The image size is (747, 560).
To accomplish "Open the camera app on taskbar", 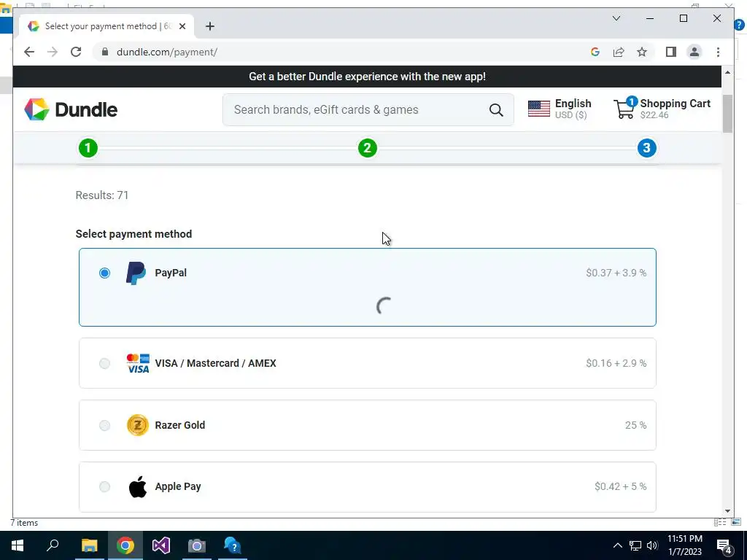I will pos(197,545).
